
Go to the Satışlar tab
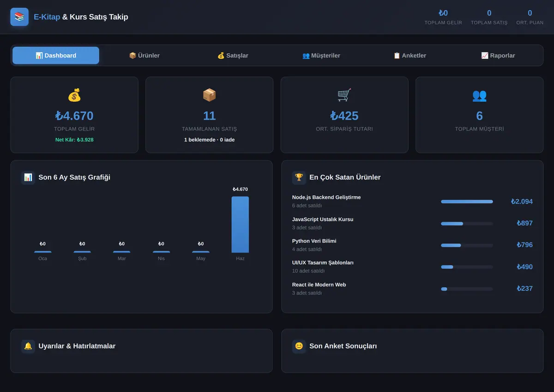click(233, 55)
